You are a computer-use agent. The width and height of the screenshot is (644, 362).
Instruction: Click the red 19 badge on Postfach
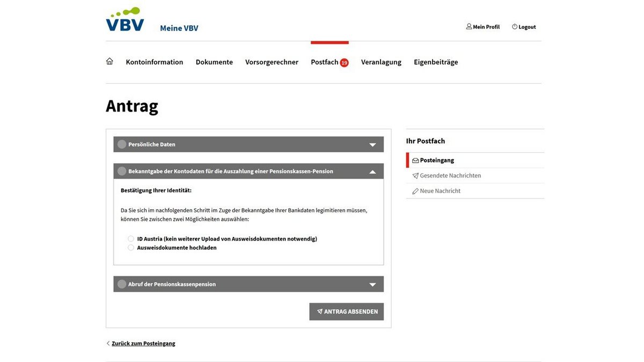(x=345, y=62)
